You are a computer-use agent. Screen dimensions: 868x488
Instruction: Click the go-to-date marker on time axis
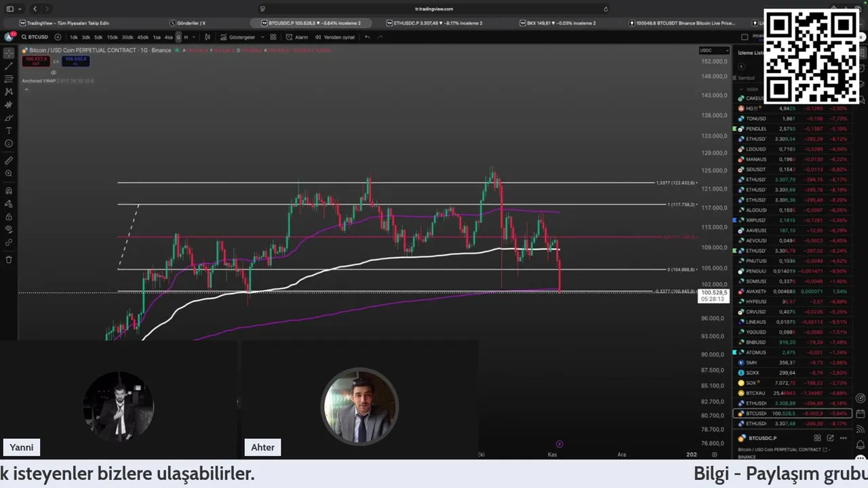click(x=559, y=445)
